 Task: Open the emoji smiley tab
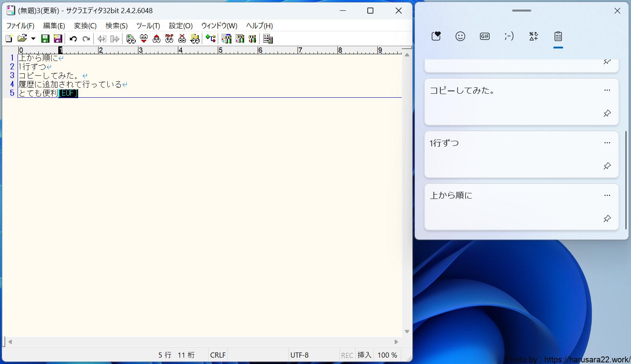coord(460,37)
